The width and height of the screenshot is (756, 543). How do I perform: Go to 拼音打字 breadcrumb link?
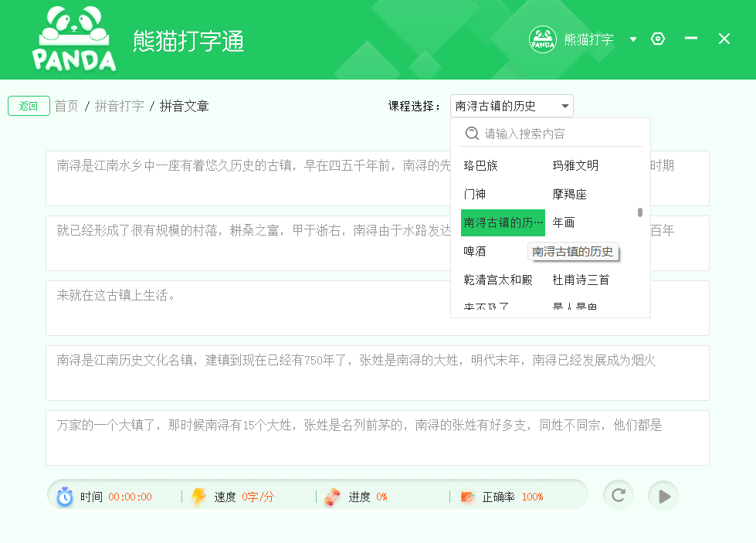coord(119,106)
